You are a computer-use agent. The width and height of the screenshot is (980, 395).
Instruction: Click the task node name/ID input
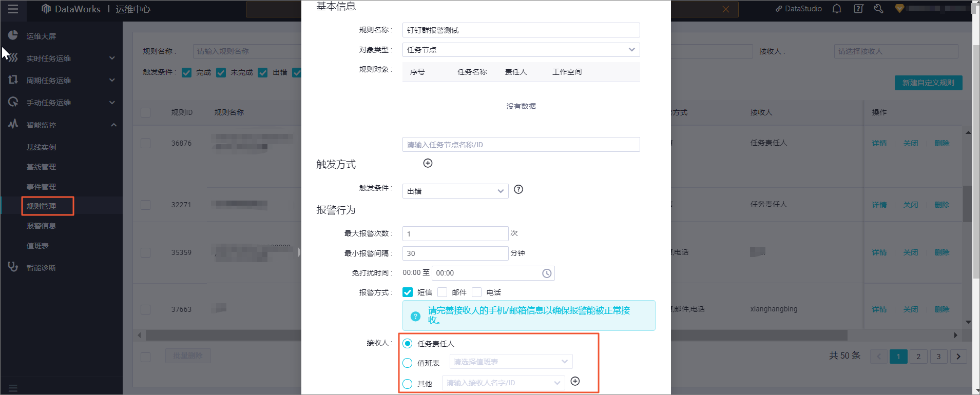521,145
